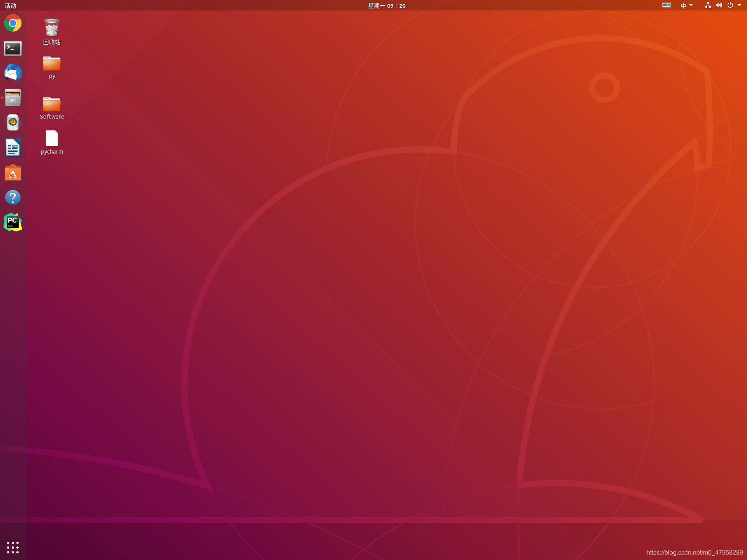Launch the Terminal from the dock
The height and width of the screenshot is (560, 747).
[x=13, y=48]
